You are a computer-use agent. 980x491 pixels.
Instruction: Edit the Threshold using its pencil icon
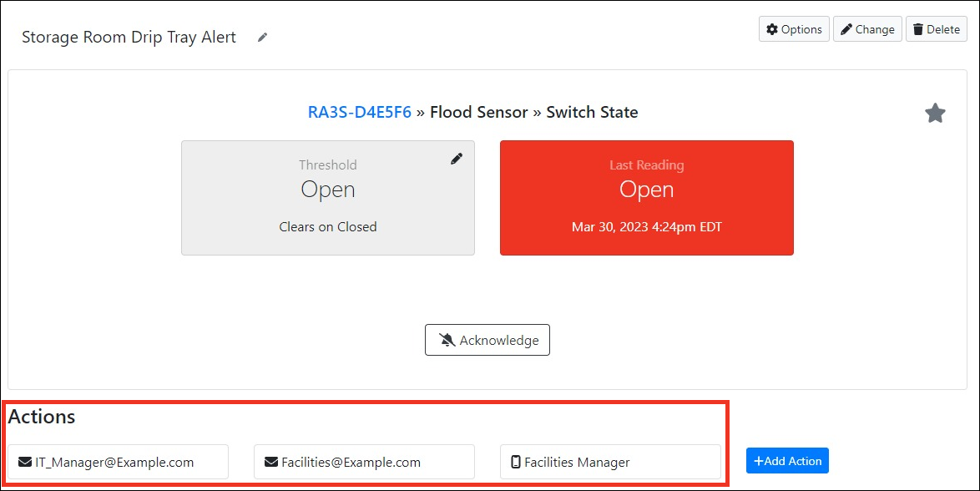coord(457,159)
